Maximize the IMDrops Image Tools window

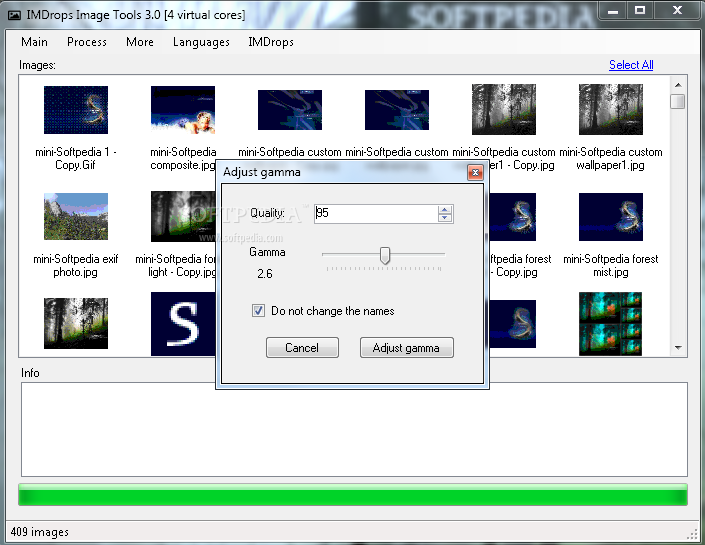tap(640, 11)
